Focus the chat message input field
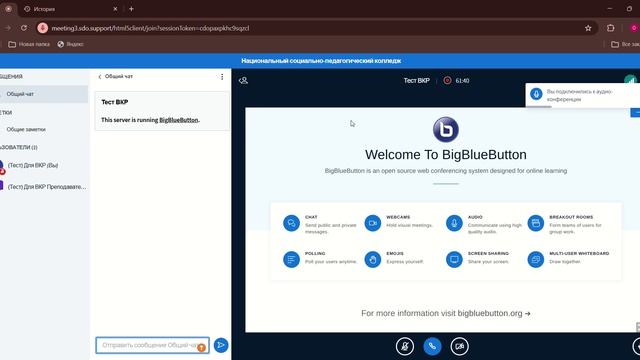Image resolution: width=640 pixels, height=360 pixels. tap(152, 345)
